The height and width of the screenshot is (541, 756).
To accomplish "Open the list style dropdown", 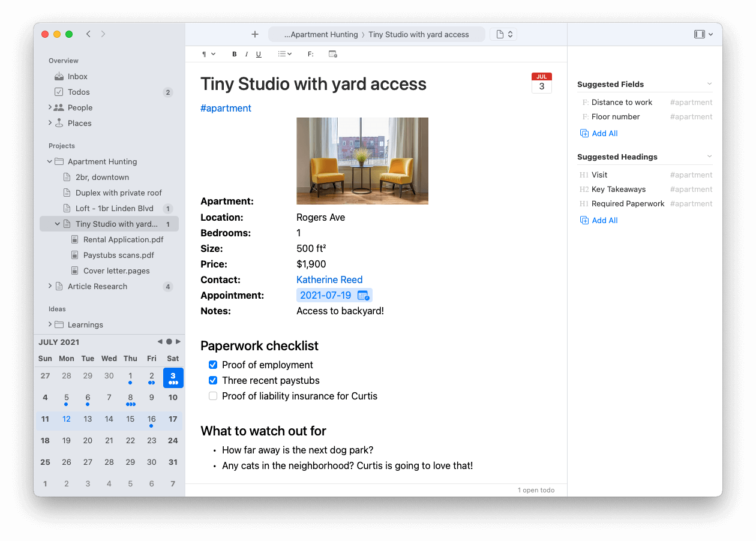I will [284, 54].
